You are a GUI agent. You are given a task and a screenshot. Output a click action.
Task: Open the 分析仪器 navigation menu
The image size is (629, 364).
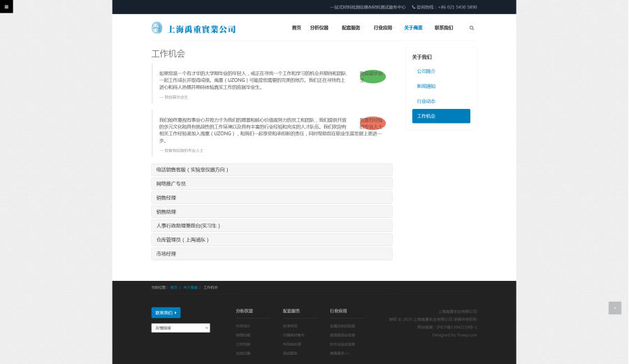[319, 28]
